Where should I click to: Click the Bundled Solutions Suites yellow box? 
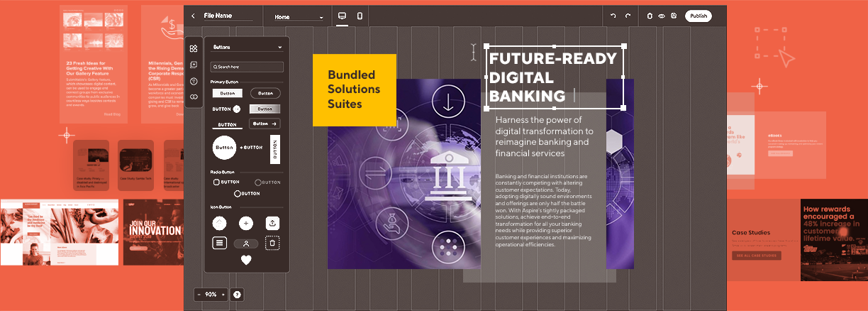coord(354,89)
